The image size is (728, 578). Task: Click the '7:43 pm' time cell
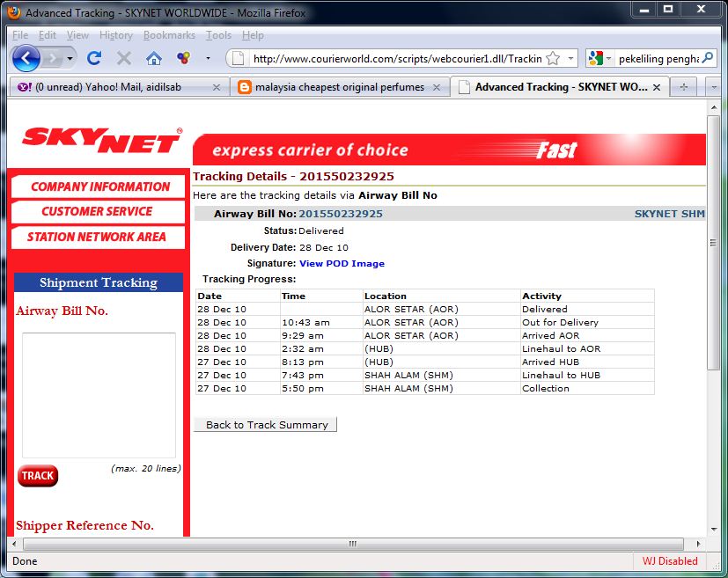[321, 376]
